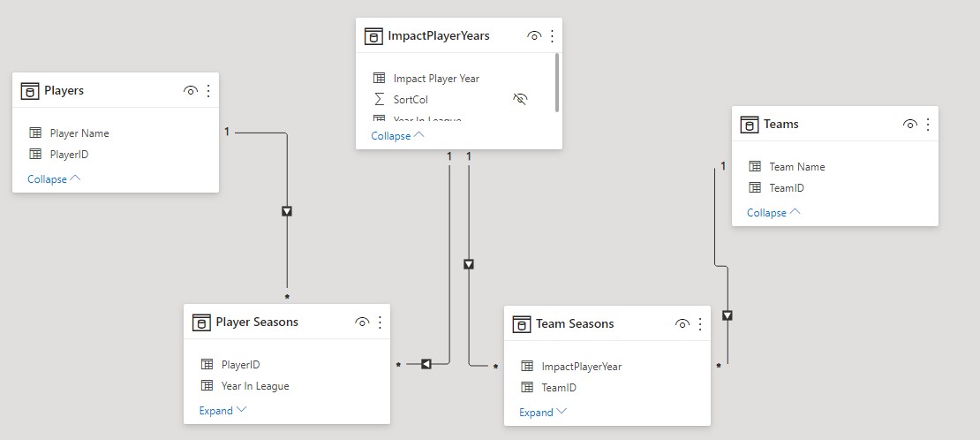Toggle visibility eye on ImpactPlayerYears table
This screenshot has width=980, height=440.
click(534, 36)
